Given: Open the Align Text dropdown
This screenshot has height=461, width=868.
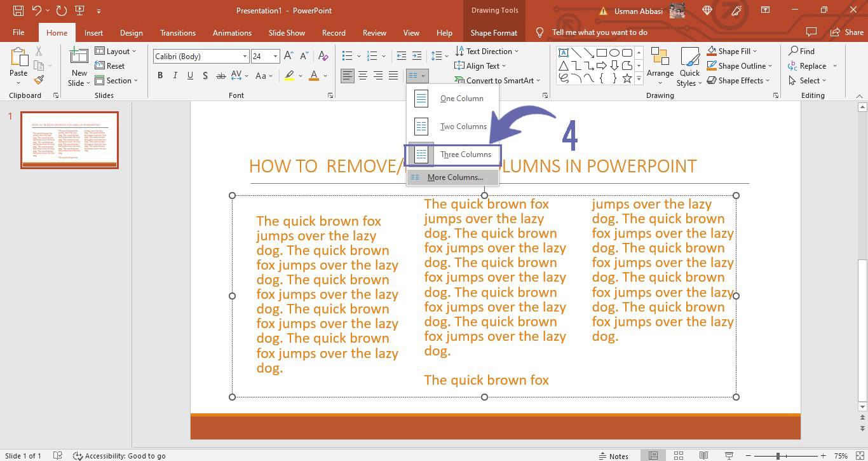Looking at the screenshot, I should pyautogui.click(x=480, y=66).
